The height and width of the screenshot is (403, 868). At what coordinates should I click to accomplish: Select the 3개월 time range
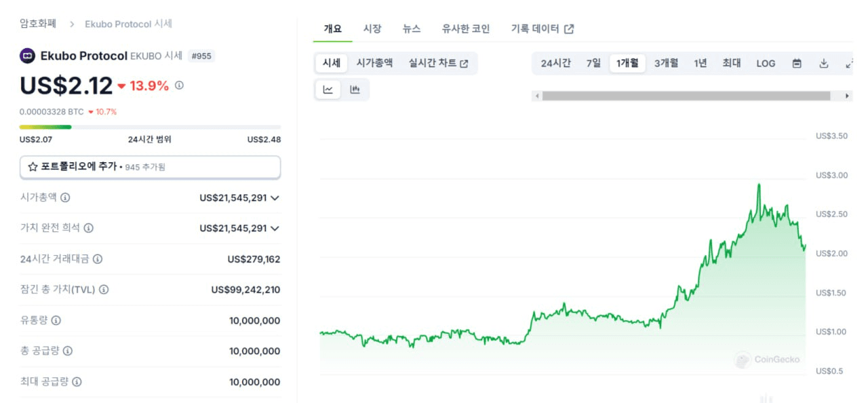(x=666, y=63)
